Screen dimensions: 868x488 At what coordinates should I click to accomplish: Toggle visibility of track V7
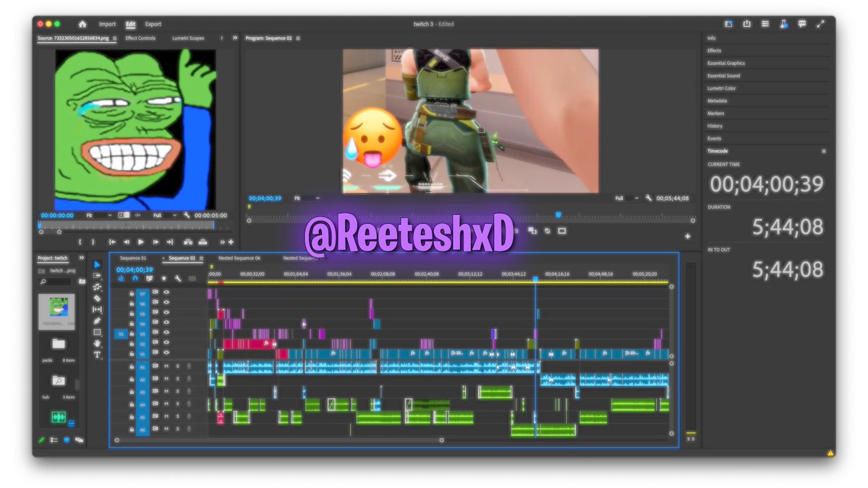(166, 294)
